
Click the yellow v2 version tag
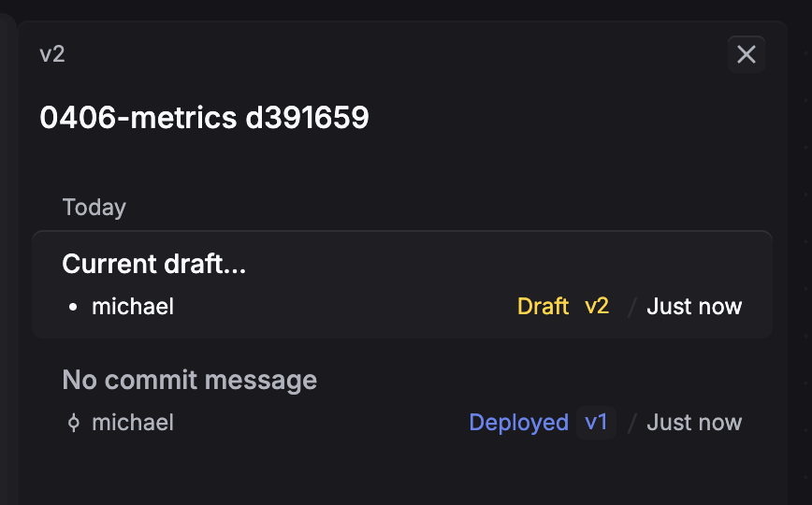tap(597, 307)
